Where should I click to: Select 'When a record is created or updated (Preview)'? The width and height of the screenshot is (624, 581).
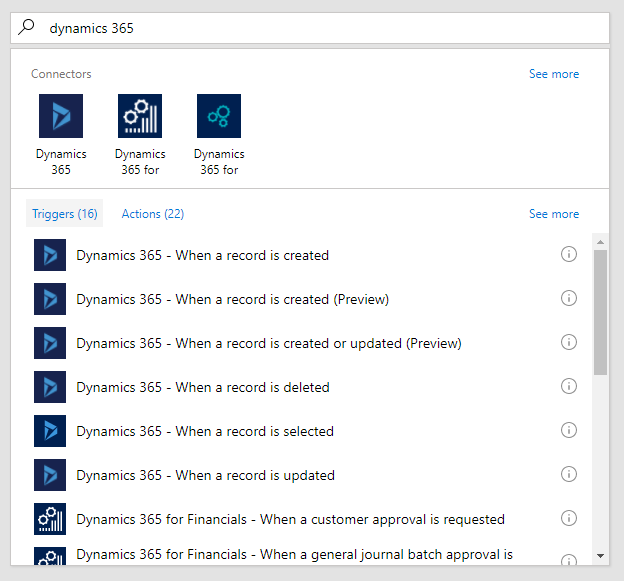[269, 343]
